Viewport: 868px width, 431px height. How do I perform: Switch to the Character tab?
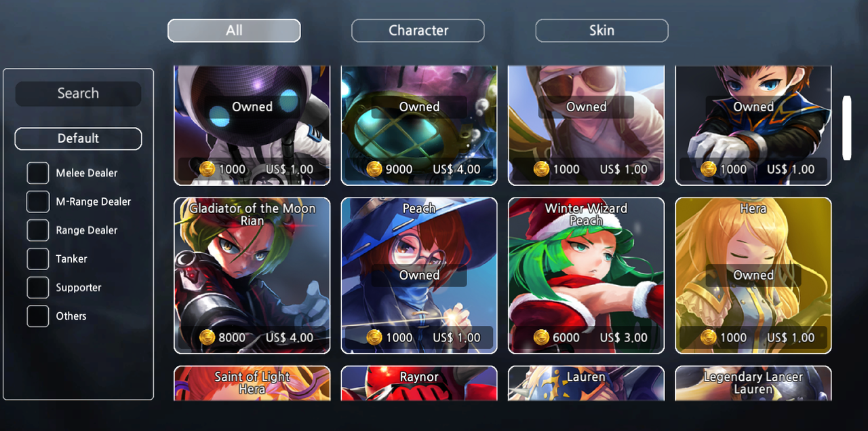[x=418, y=31]
